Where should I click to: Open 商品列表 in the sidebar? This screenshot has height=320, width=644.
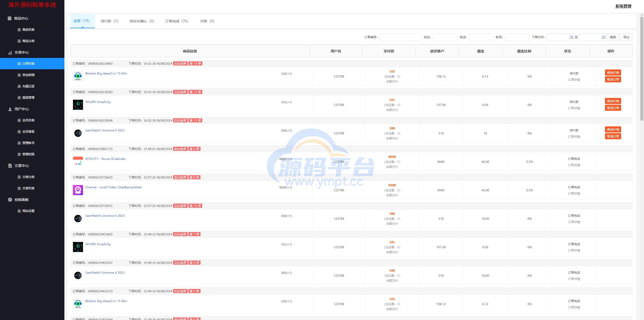(28, 30)
